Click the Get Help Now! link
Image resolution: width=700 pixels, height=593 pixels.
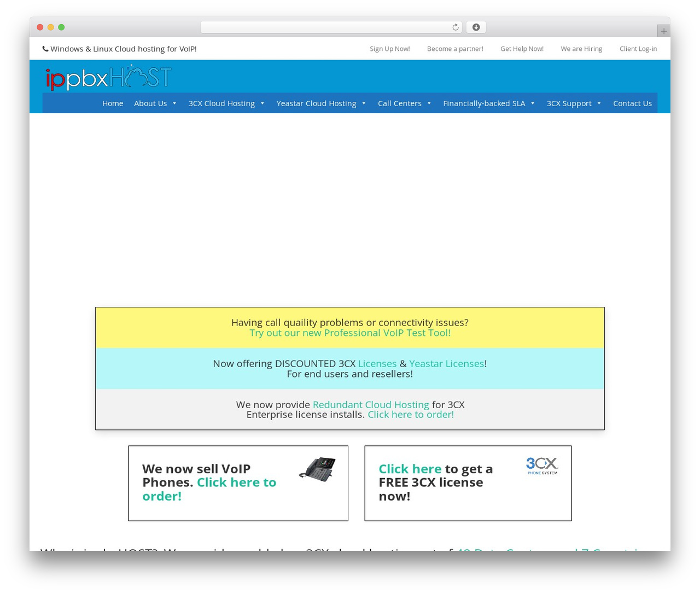pos(522,49)
